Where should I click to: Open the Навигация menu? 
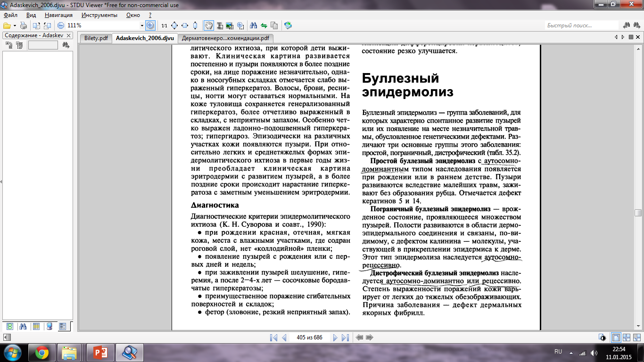click(x=59, y=15)
